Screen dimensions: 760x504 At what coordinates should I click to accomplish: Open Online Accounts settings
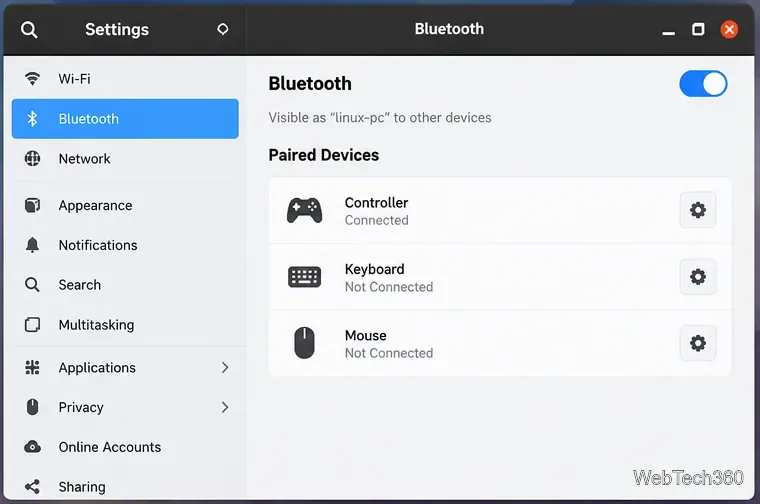click(x=126, y=447)
